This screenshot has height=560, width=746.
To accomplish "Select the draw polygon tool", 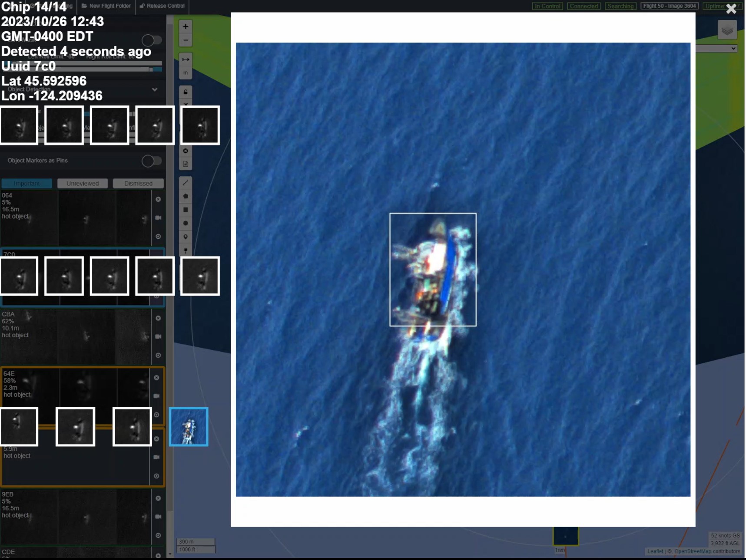I will (186, 196).
